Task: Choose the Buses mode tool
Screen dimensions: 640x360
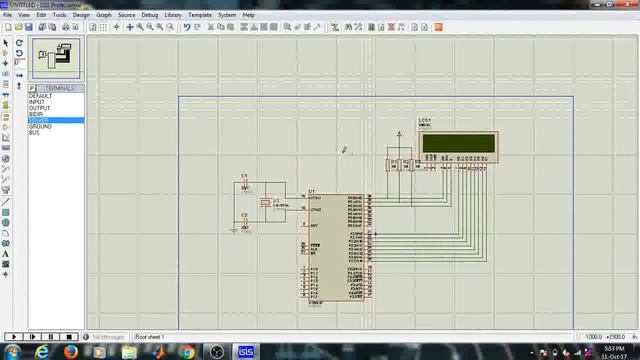Action: [6, 94]
